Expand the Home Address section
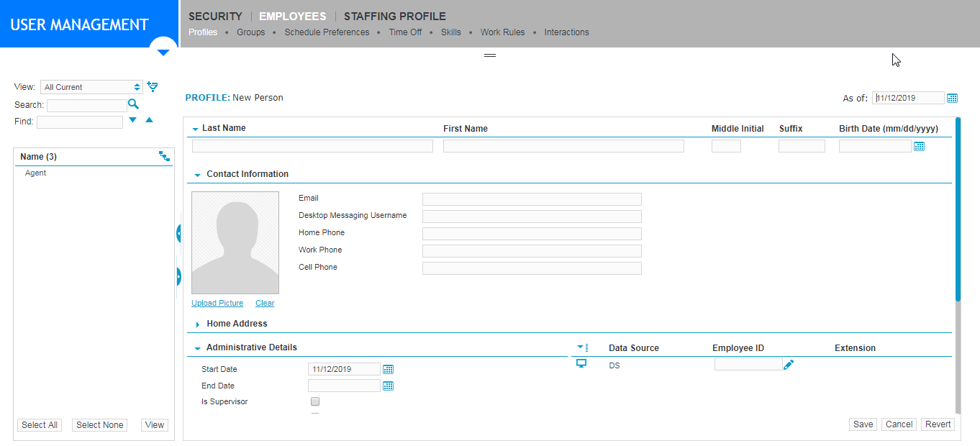 coord(198,324)
